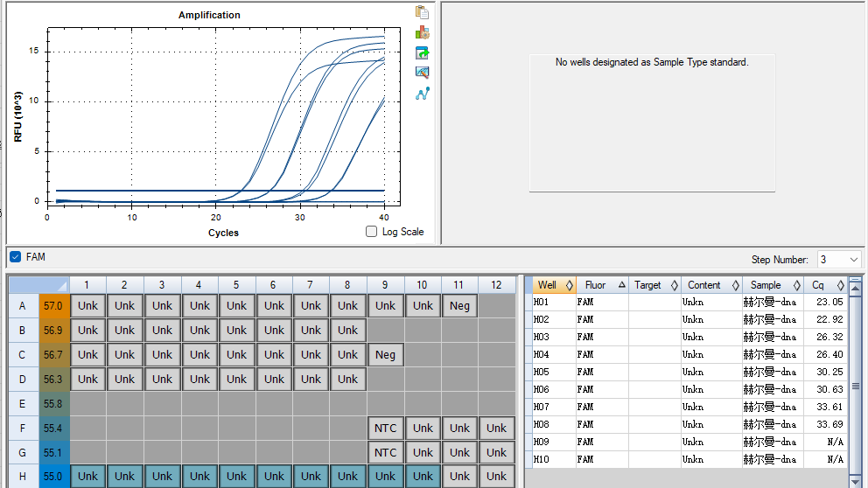Screen dimensions: 868x488
Task: Open the chart colors bar-graph icon
Action: coord(422,32)
